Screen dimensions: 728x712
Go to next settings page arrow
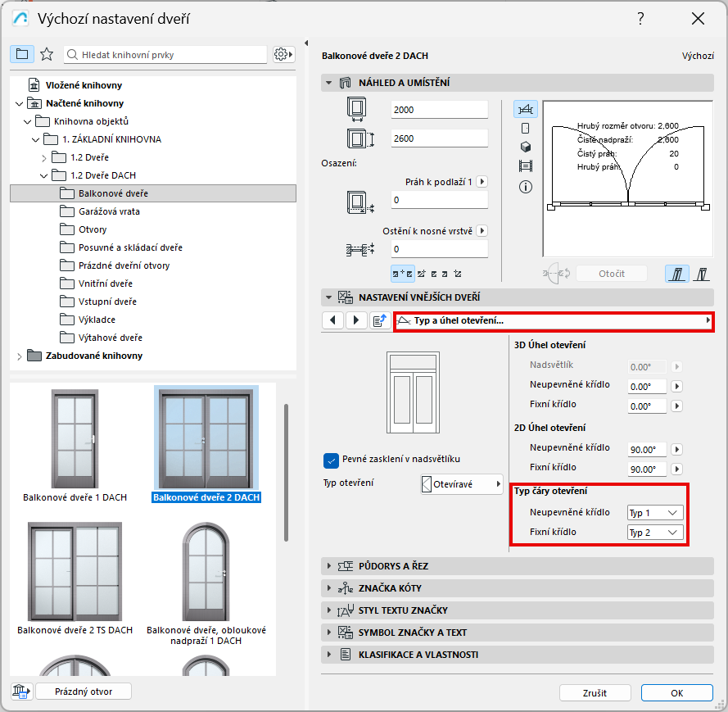[x=356, y=320]
